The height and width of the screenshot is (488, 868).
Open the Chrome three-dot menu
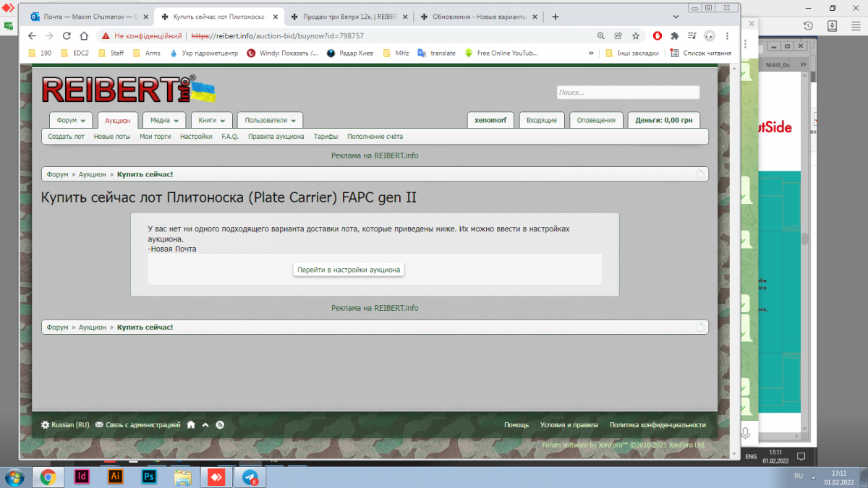coord(727,35)
